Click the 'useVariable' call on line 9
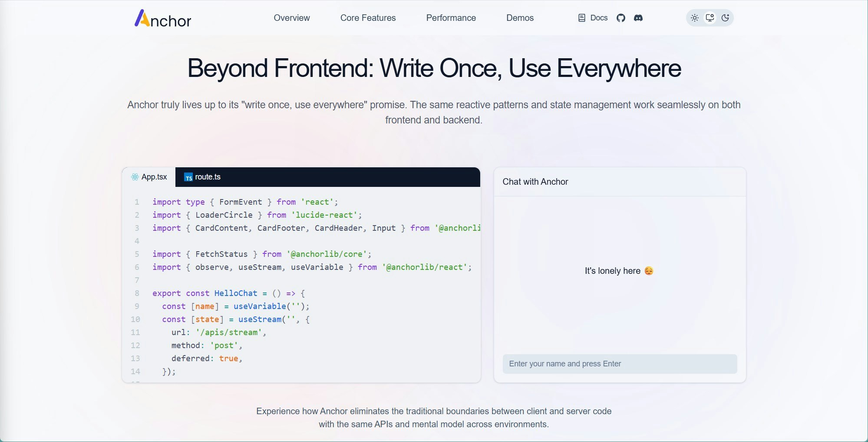Viewport: 868px width, 442px height. pos(260,306)
